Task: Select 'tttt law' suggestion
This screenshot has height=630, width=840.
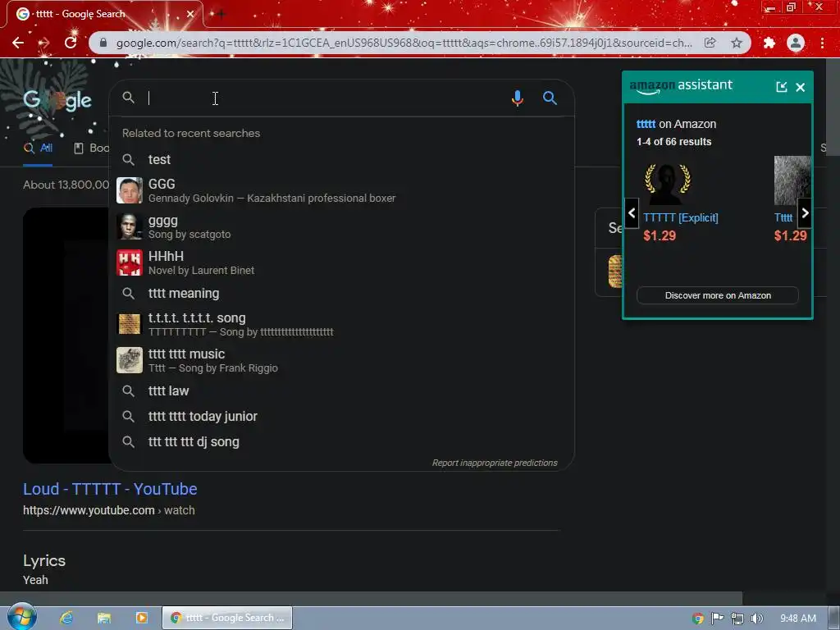Action: [x=341, y=391]
